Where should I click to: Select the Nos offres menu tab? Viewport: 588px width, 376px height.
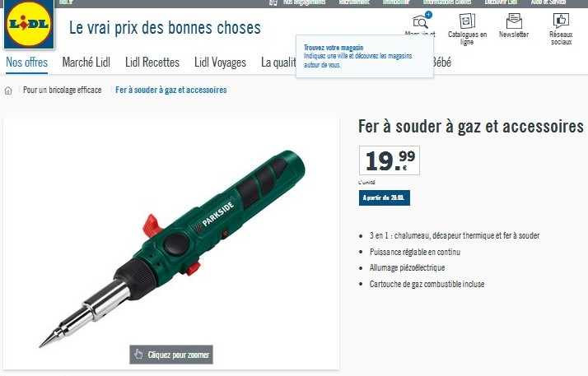[26, 63]
